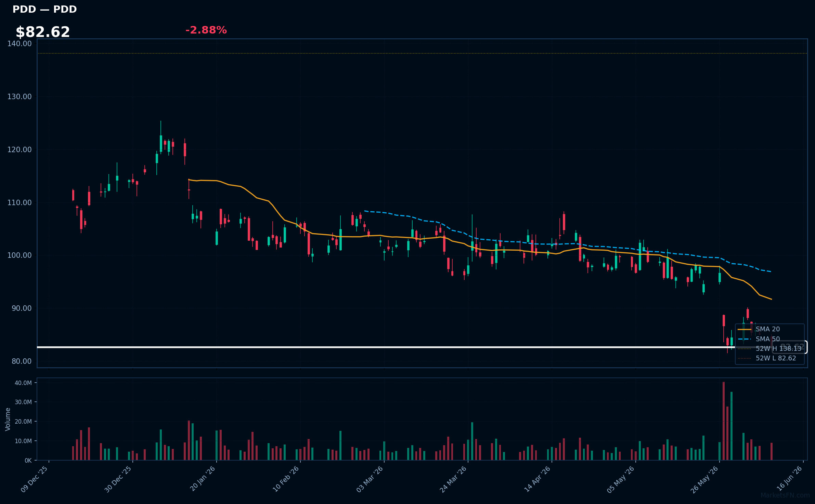Click the 30 Dec '25 date label
Screen dimensions: 815x504
[118, 479]
